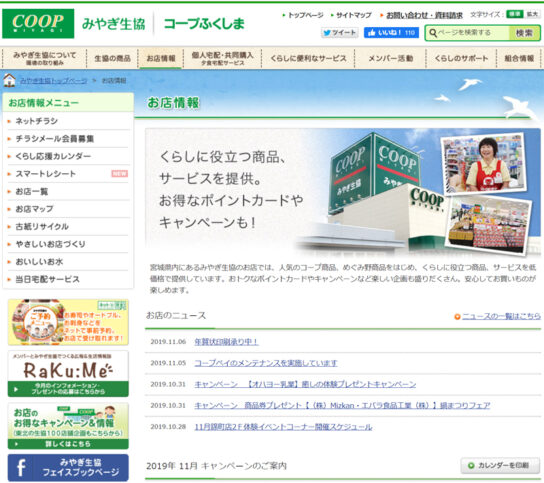The height and width of the screenshot is (483, 544).
Task: Open コープペイのメンテナンス news link
Action: click(x=266, y=363)
